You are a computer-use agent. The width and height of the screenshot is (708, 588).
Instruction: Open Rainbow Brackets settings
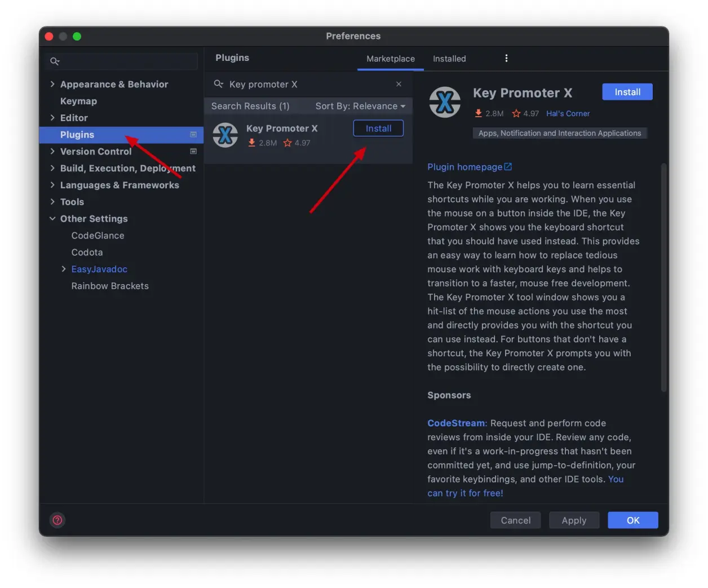tap(110, 286)
